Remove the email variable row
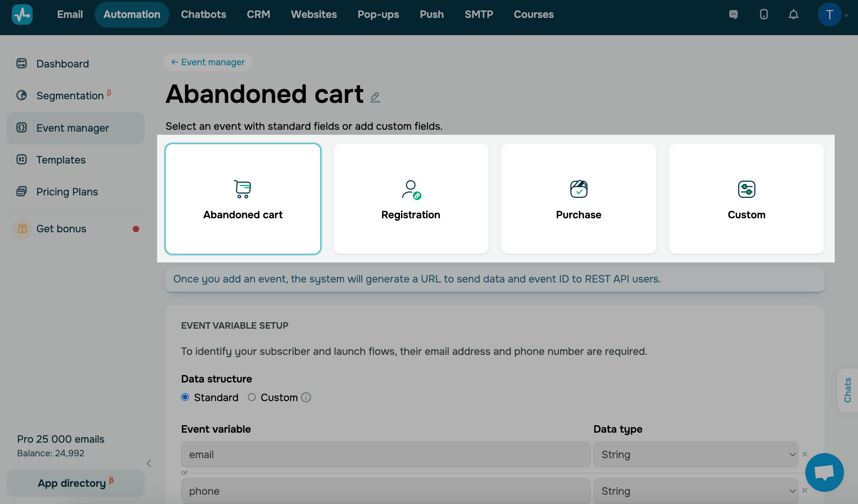The height and width of the screenshot is (504, 858). click(805, 454)
